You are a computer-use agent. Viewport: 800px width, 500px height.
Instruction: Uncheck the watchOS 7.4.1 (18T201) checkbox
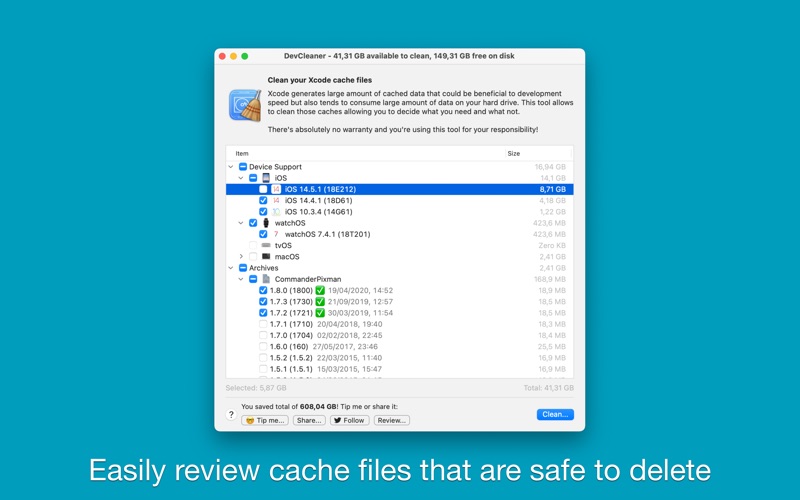click(x=263, y=234)
